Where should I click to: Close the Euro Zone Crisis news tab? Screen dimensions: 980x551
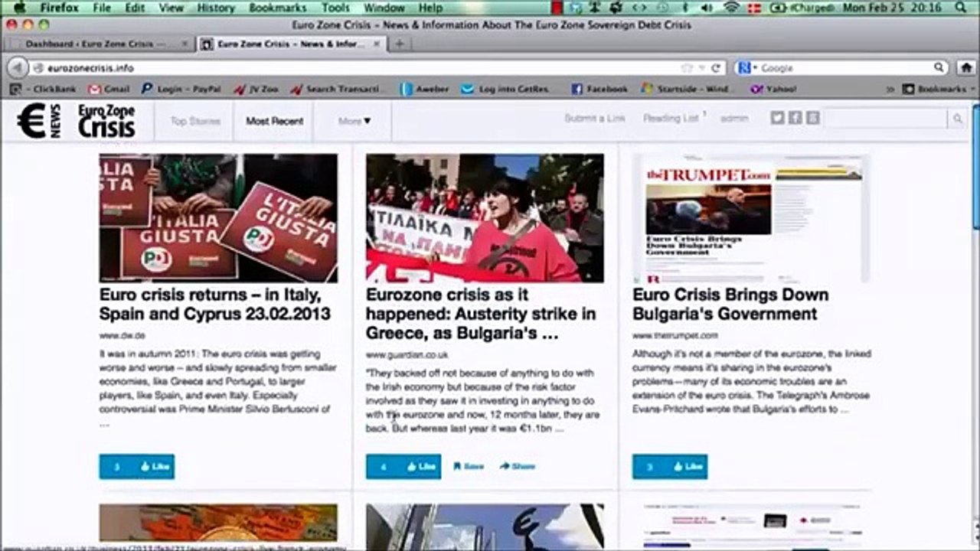378,44
